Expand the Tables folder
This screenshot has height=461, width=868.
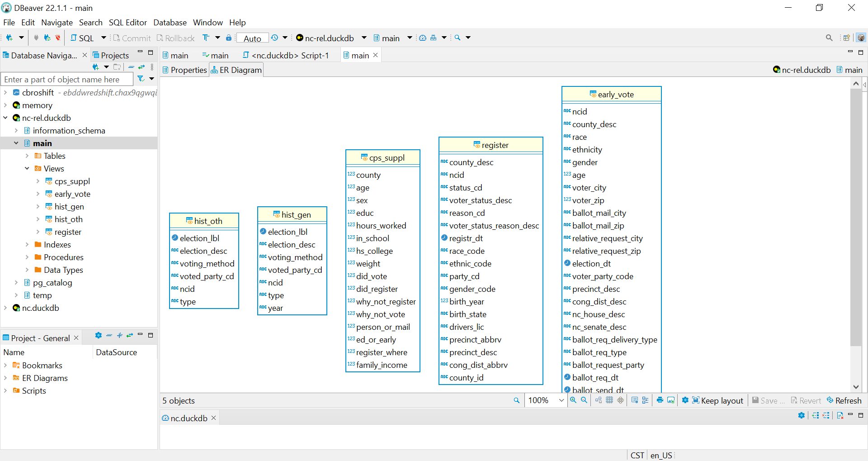tap(27, 156)
